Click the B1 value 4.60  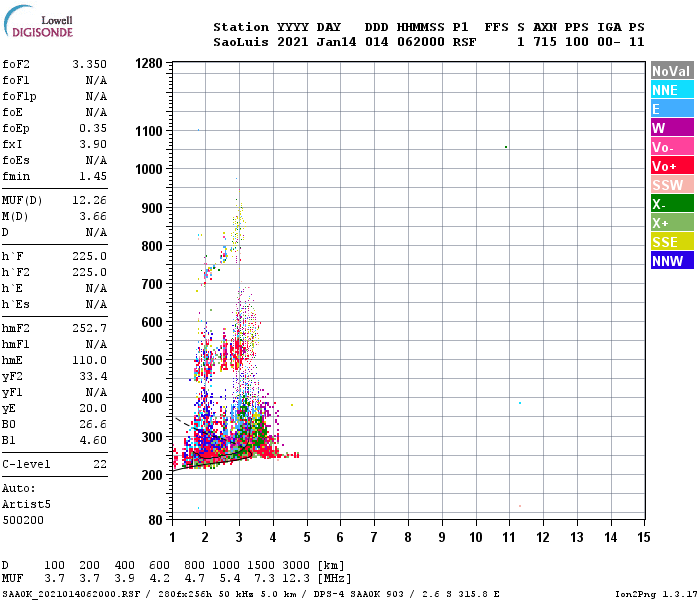[93, 440]
